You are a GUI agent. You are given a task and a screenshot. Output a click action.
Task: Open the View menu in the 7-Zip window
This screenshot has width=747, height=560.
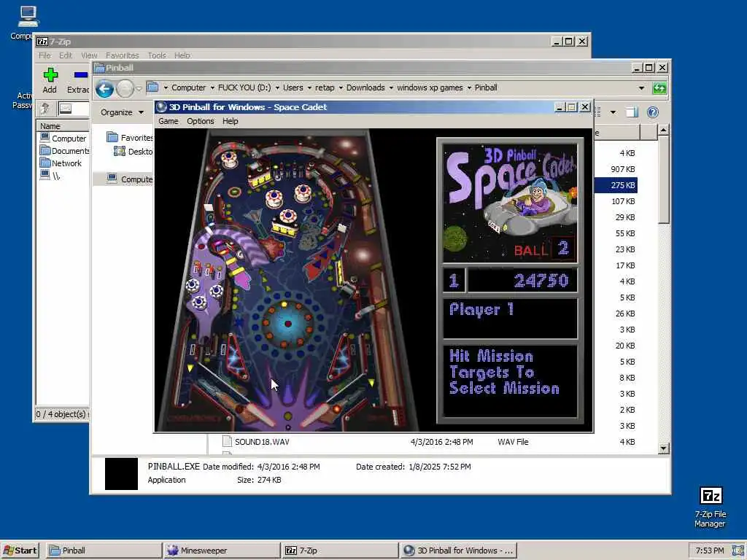(88, 55)
